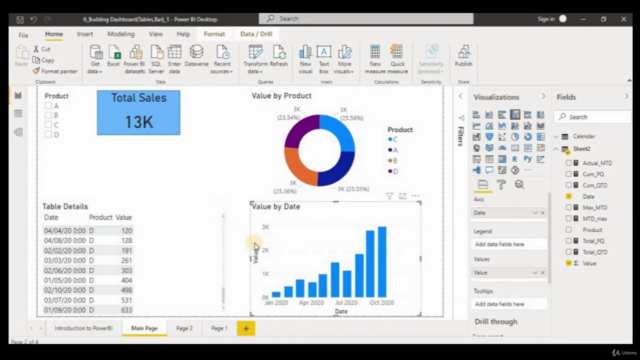Remove Value field from Values well
The image size is (640, 360).
click(x=543, y=273)
